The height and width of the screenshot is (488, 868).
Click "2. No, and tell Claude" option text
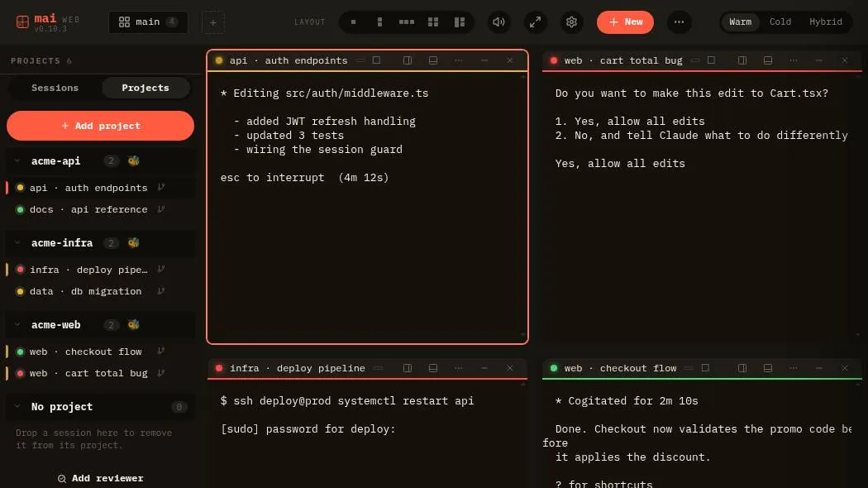[701, 135]
